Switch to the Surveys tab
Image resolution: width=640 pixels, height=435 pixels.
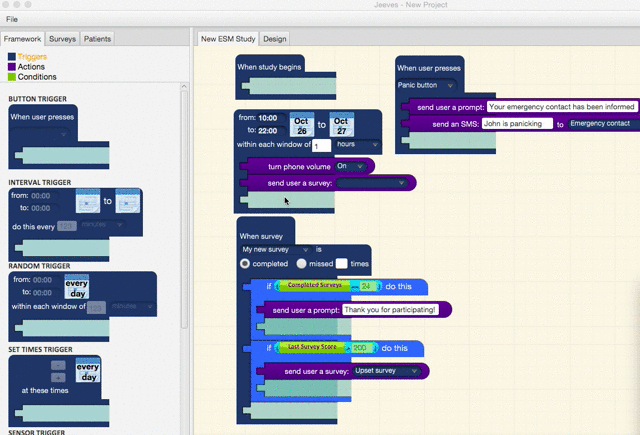(x=62, y=39)
